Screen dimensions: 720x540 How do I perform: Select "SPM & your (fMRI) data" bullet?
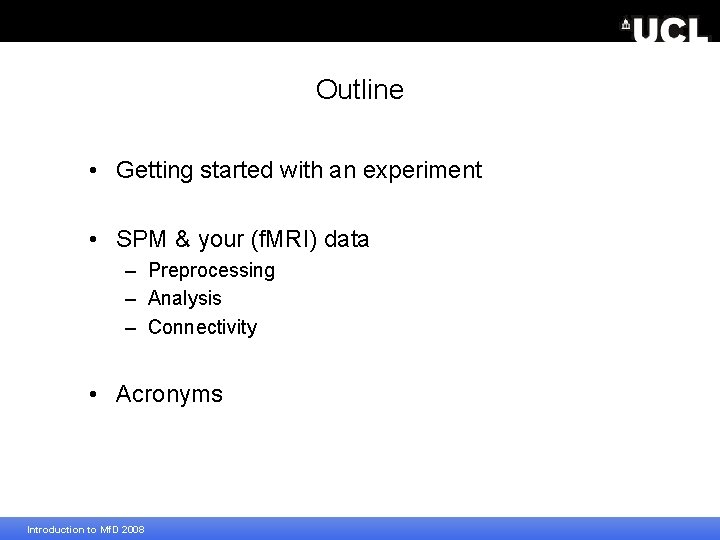coord(242,239)
